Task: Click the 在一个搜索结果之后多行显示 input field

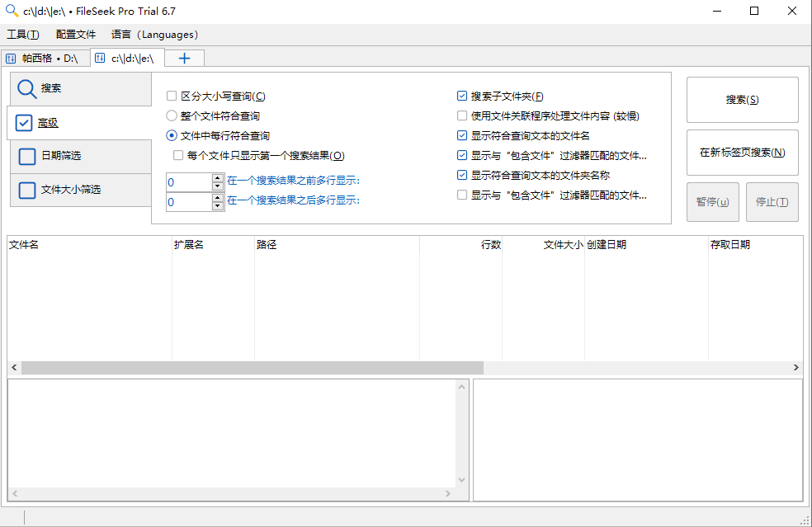Action: point(189,202)
